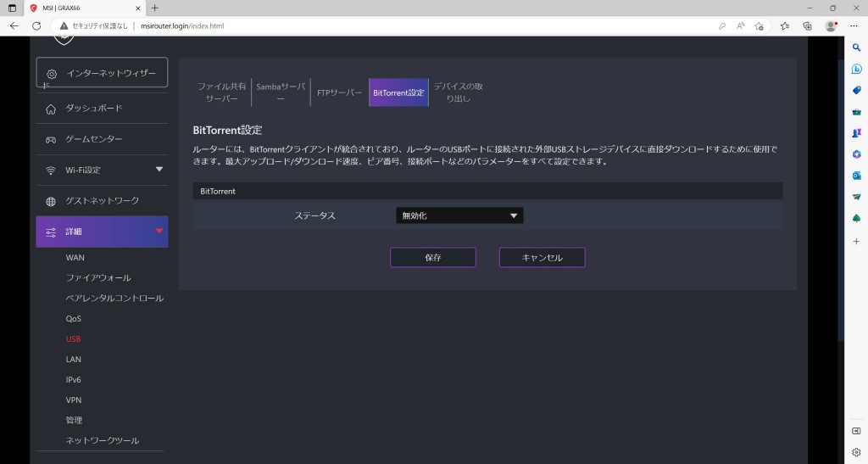This screenshot has width=868, height=464.
Task: Open the Favorites list icon
Action: click(784, 26)
